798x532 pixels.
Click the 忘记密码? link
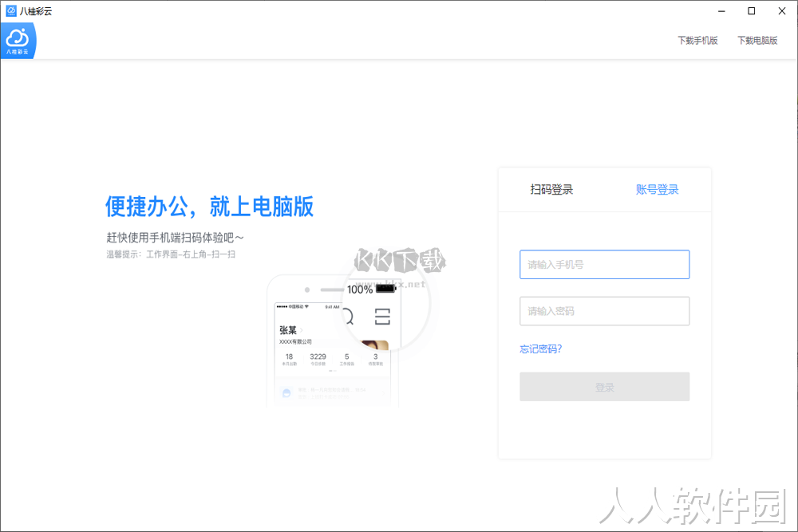540,349
